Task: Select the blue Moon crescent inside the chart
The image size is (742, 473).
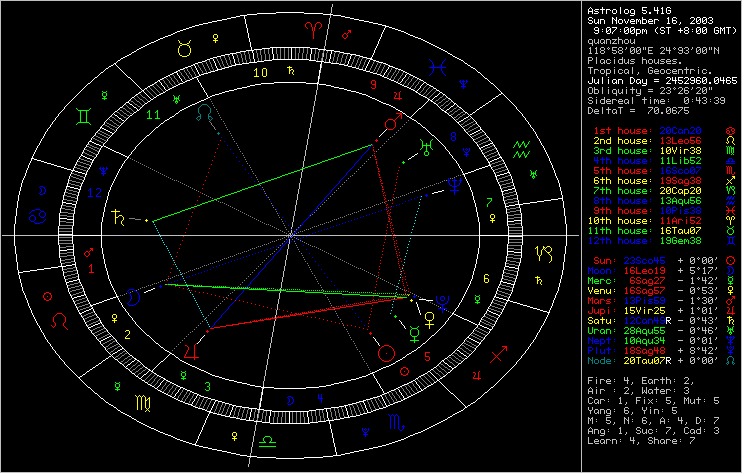Action: click(133, 297)
